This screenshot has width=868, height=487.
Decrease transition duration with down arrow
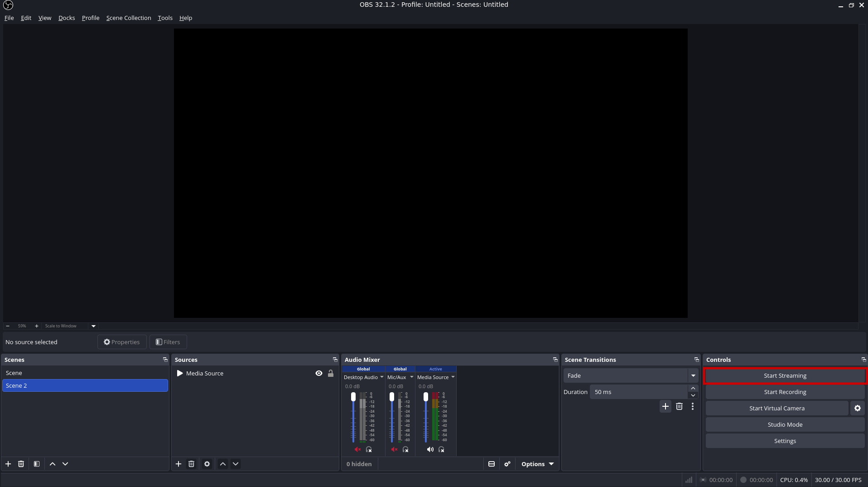pos(693,395)
